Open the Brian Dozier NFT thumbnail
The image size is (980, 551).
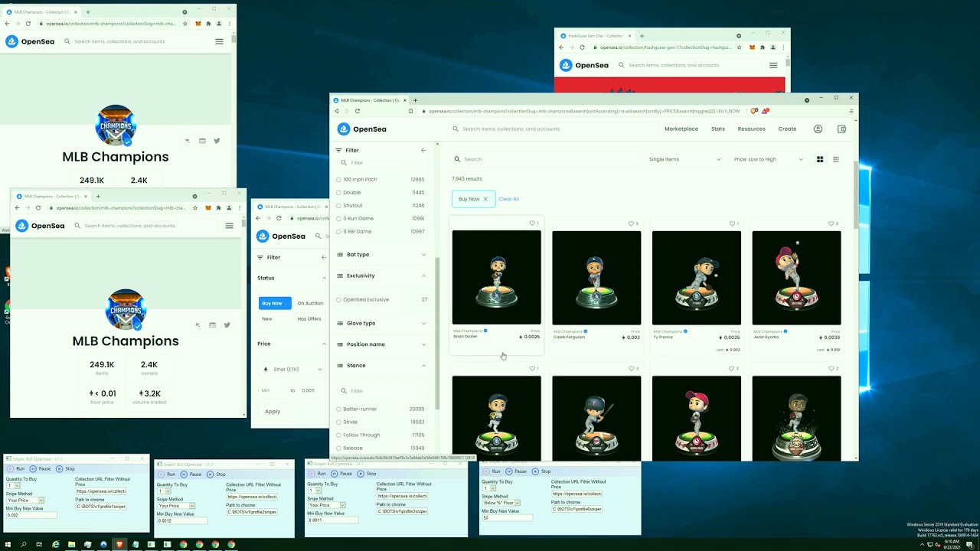[496, 278]
